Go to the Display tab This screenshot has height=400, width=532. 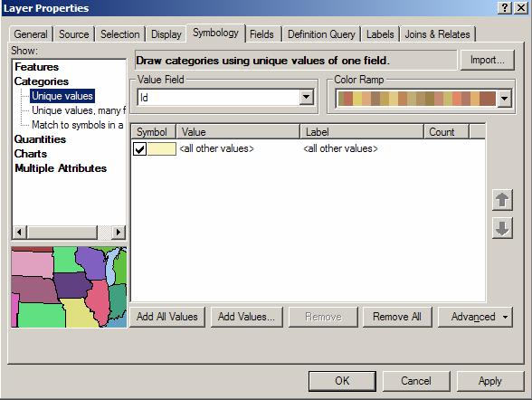click(166, 34)
